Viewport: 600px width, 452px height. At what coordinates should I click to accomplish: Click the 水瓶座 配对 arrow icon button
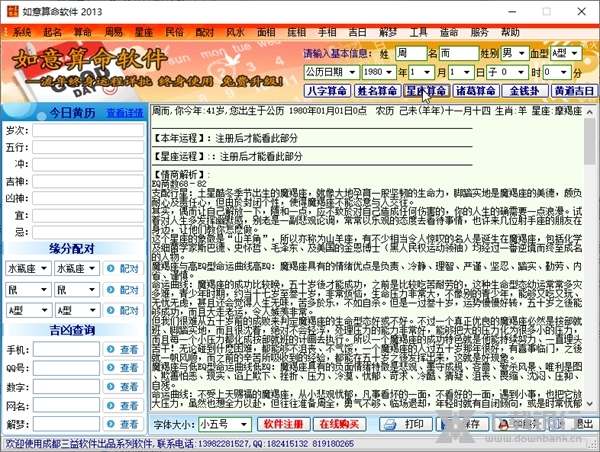coord(111,268)
